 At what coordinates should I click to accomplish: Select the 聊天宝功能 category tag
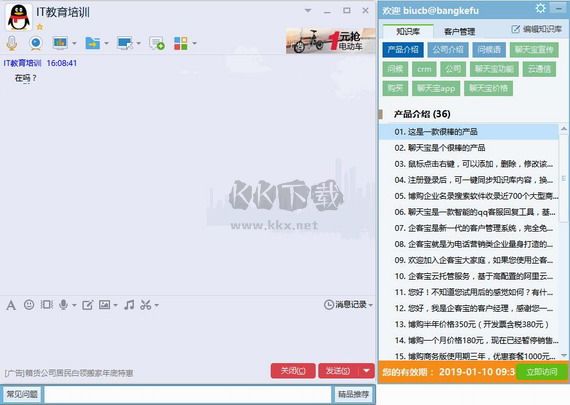click(494, 69)
